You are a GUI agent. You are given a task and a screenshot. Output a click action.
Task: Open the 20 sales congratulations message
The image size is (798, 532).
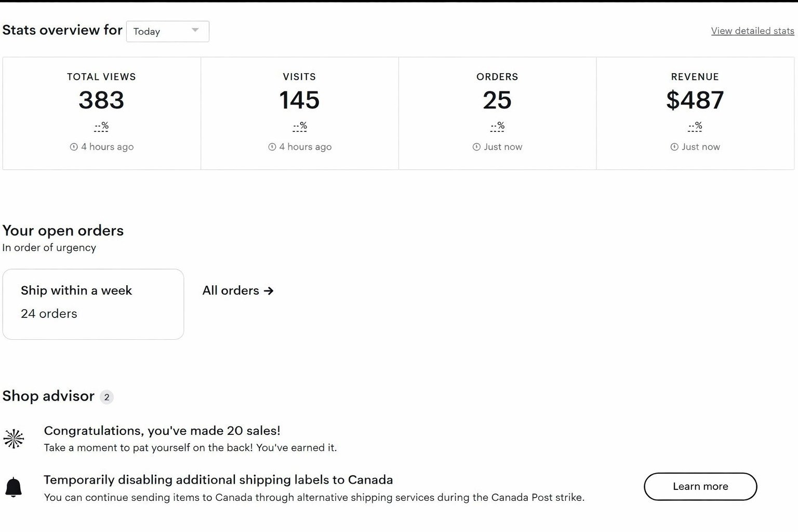162,431
